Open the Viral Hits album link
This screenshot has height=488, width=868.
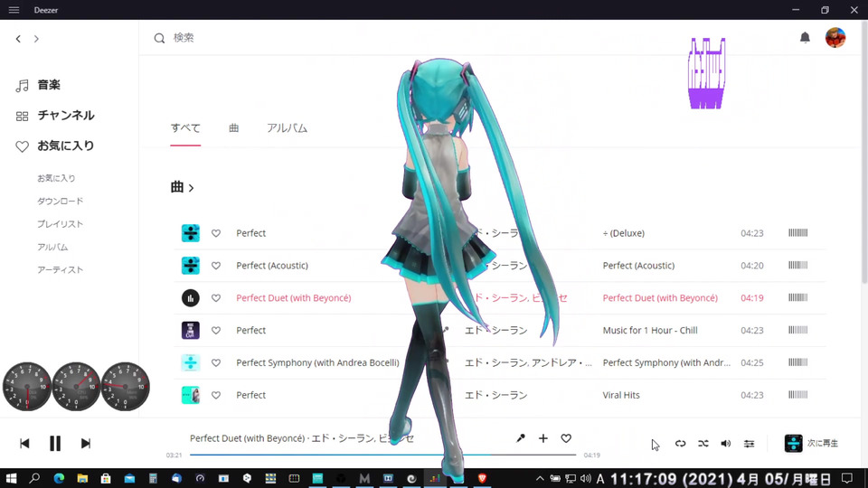(x=621, y=395)
